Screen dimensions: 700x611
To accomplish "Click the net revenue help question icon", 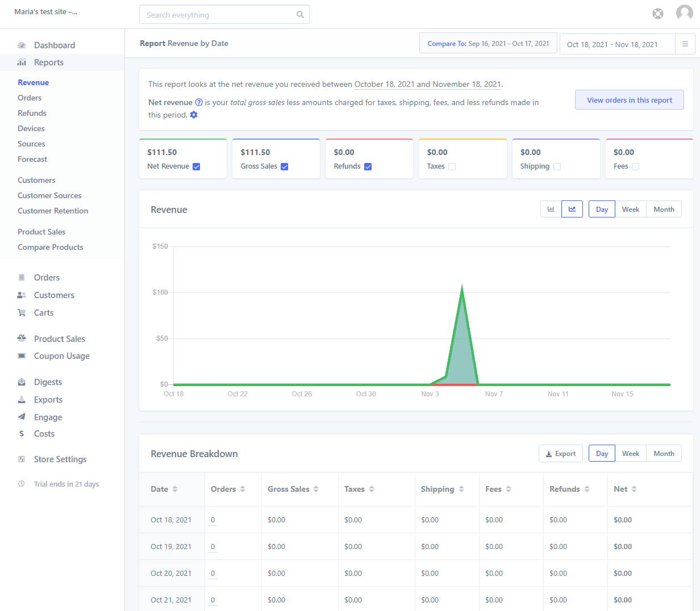I will point(199,102).
